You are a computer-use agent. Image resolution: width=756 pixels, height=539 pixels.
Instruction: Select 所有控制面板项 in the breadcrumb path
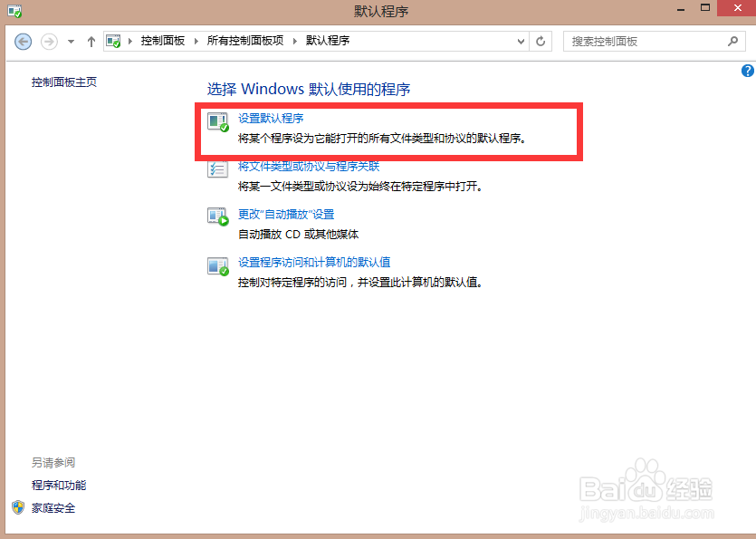pyautogui.click(x=236, y=40)
